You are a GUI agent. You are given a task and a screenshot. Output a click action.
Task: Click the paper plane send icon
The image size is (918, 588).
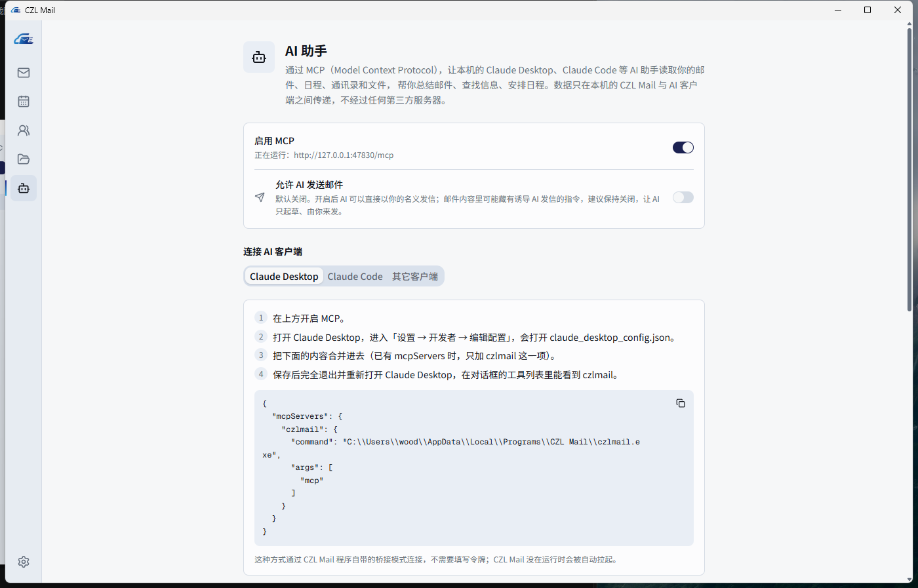point(260,197)
